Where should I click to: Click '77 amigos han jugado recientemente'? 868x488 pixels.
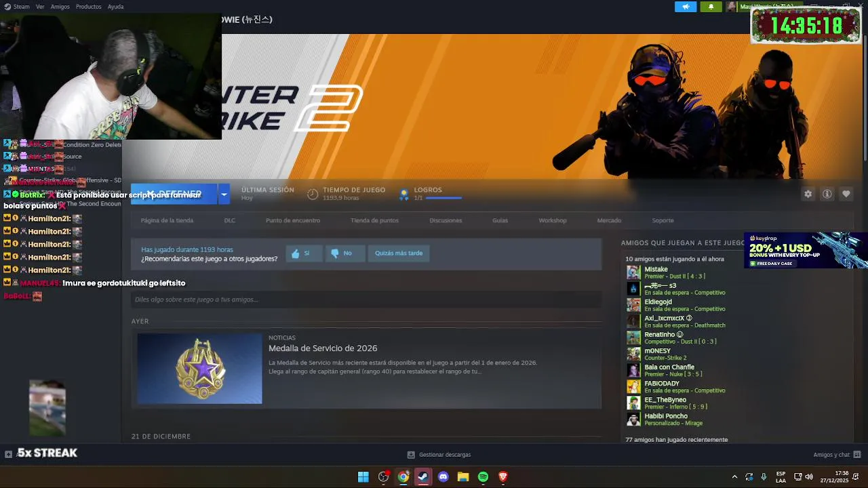[677, 440]
